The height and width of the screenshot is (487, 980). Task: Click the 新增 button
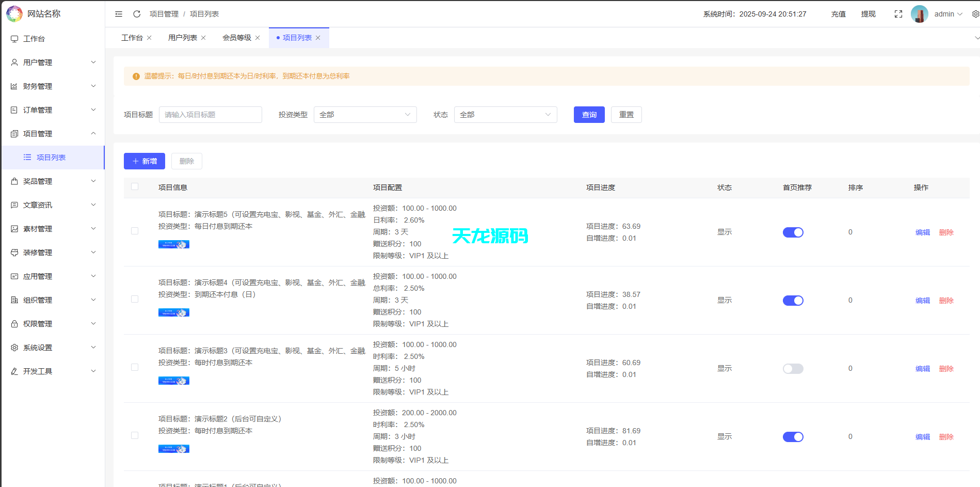coord(144,161)
